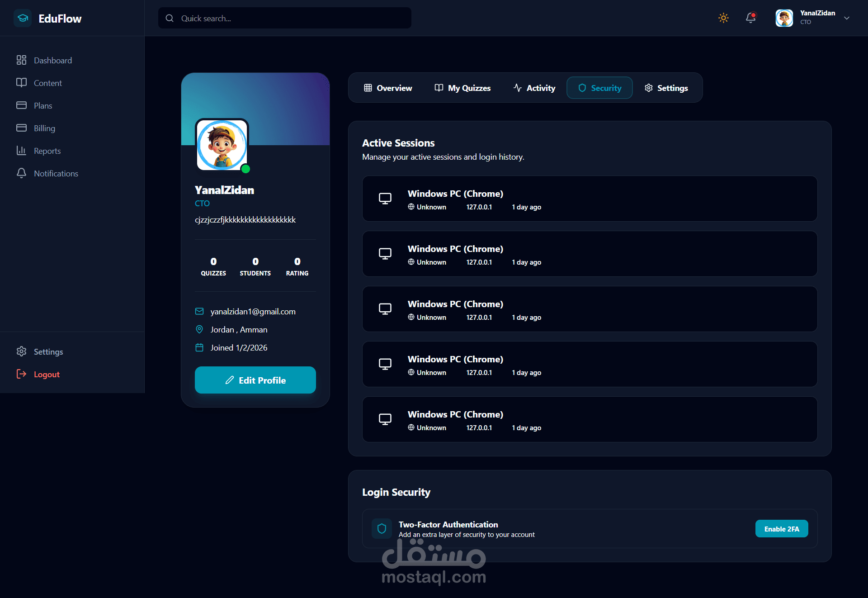Viewport: 868px width, 598px height.
Task: Go to Content in the sidebar
Action: [x=47, y=83]
